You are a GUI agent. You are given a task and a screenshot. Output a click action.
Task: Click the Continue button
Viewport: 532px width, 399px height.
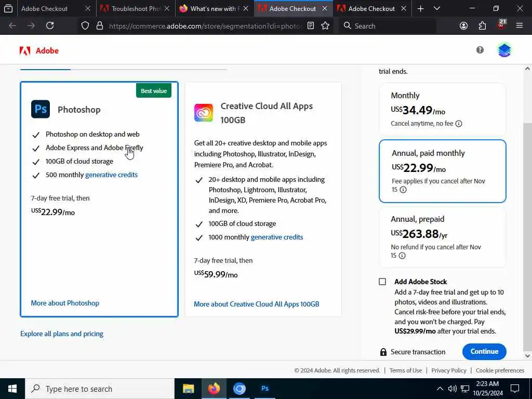pyautogui.click(x=484, y=352)
